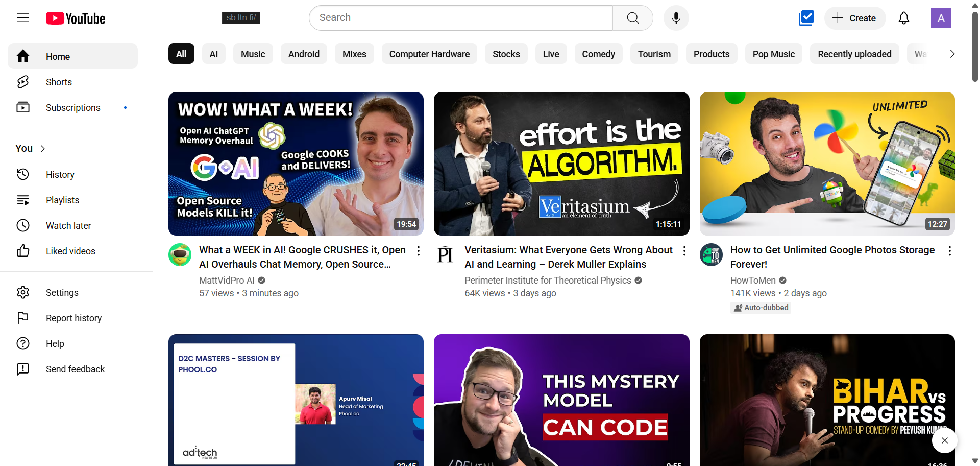Open 'BIHAR vs PROGRESS' comedy thumbnail

coord(827,400)
